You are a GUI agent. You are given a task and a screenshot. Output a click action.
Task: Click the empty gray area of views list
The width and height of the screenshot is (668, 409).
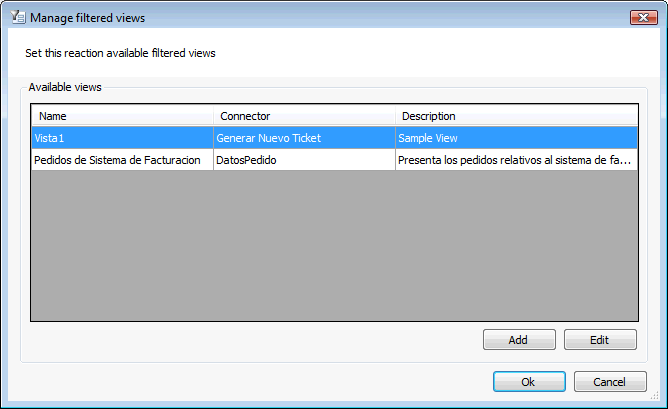coord(334,245)
